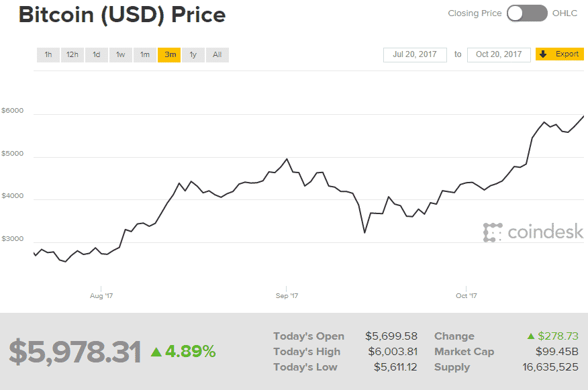
Task: Click the download arrow icon on Export
Action: coord(543,54)
